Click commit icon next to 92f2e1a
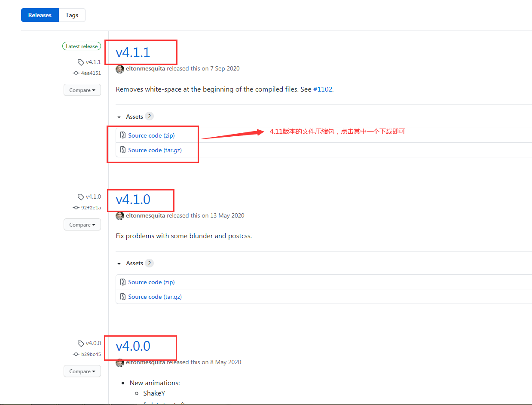The height and width of the screenshot is (405, 532). tap(76, 208)
